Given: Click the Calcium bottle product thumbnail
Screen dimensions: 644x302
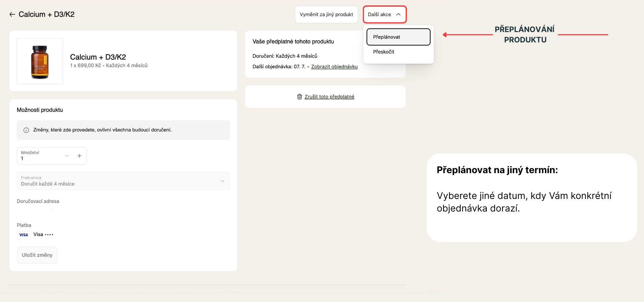Looking at the screenshot, I should pos(40,61).
